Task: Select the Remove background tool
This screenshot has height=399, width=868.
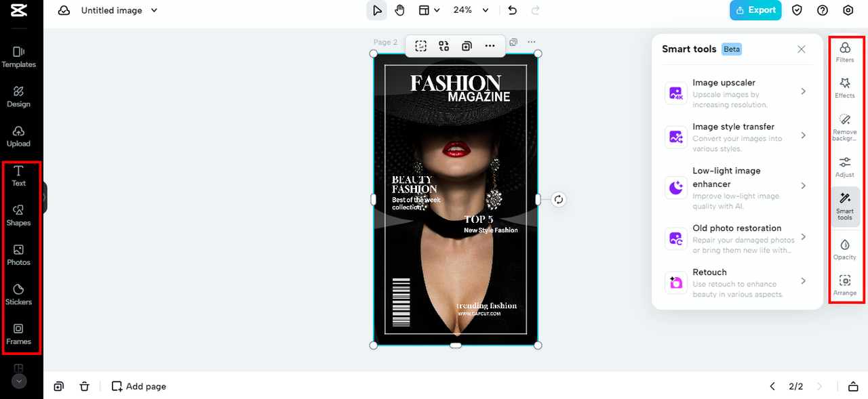Action: point(845,127)
